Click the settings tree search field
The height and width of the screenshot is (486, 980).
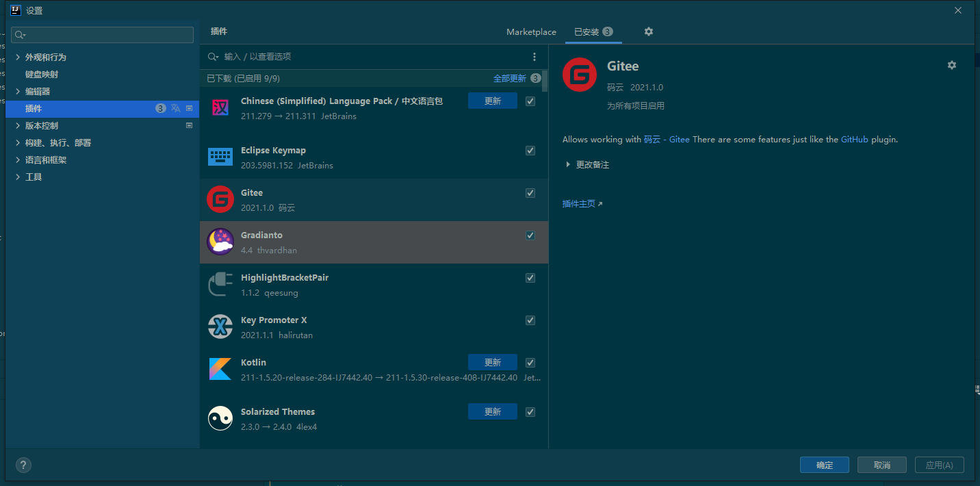coord(103,35)
